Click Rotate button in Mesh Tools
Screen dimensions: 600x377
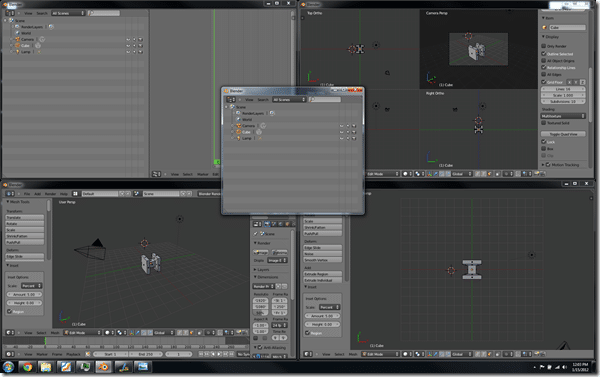[x=25, y=224]
